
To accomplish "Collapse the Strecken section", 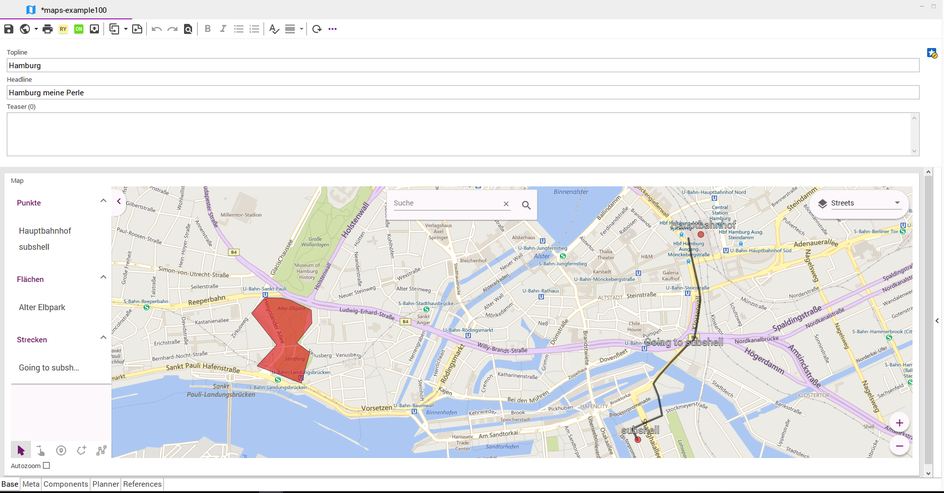I will pyautogui.click(x=103, y=338).
